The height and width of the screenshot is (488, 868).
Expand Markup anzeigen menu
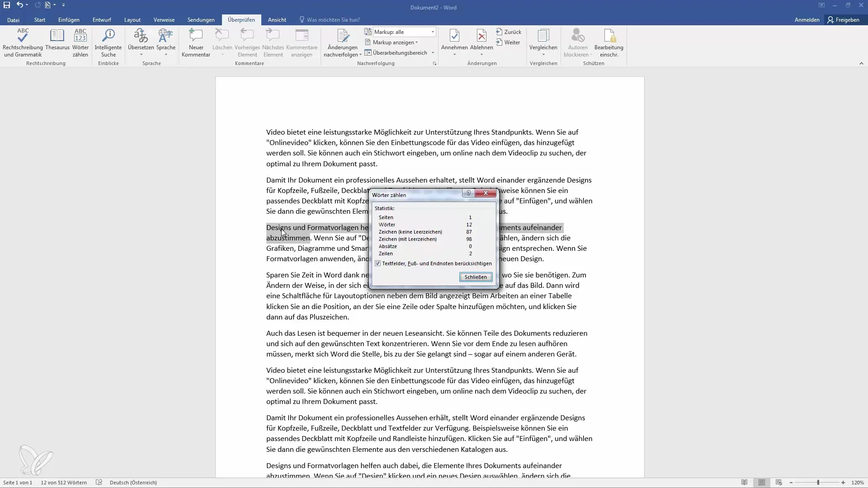(x=392, y=42)
